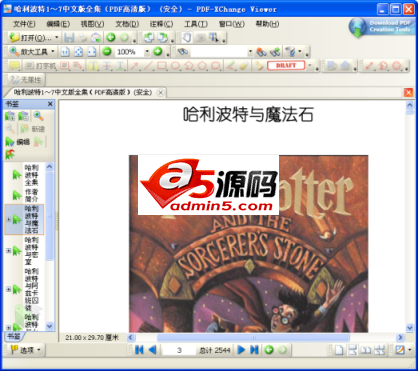Select the Oval drawing tool

(175, 66)
